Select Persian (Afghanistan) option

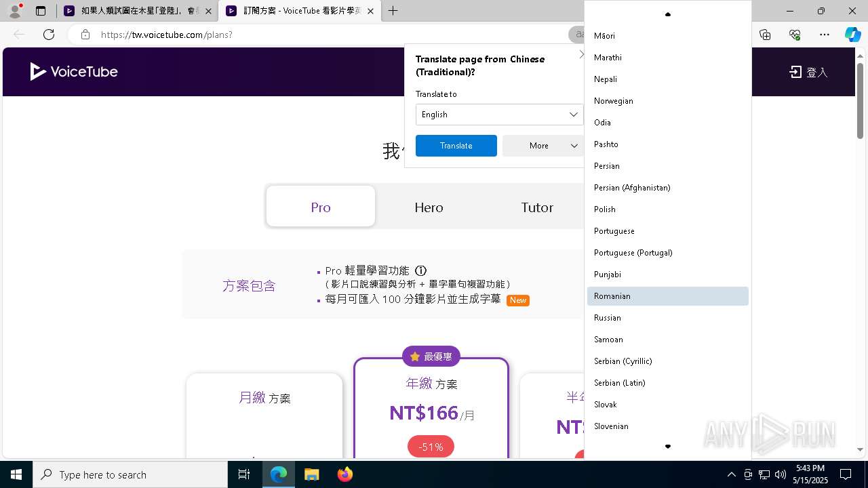668,188
